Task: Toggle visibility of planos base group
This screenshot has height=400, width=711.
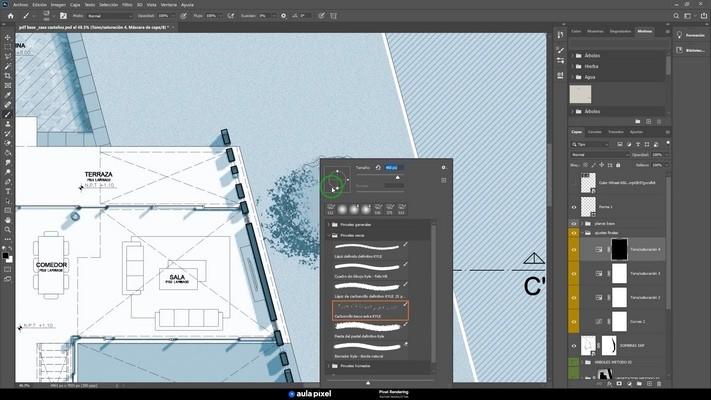Action: [x=574, y=224]
